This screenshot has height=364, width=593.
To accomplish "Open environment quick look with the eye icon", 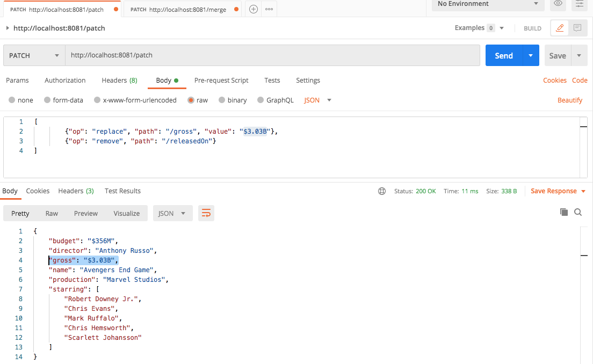I will [558, 5].
